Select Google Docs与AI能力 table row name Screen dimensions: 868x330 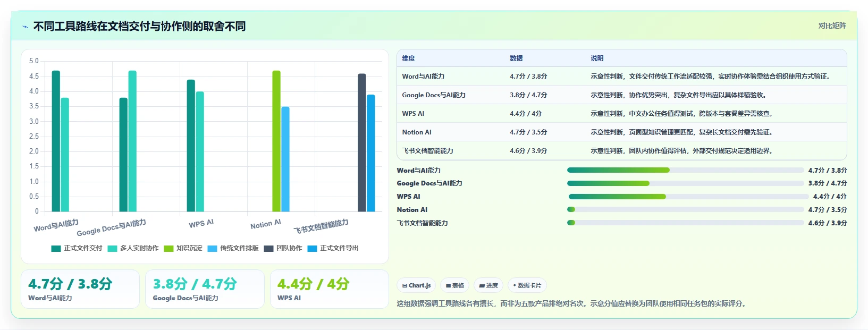(x=434, y=95)
